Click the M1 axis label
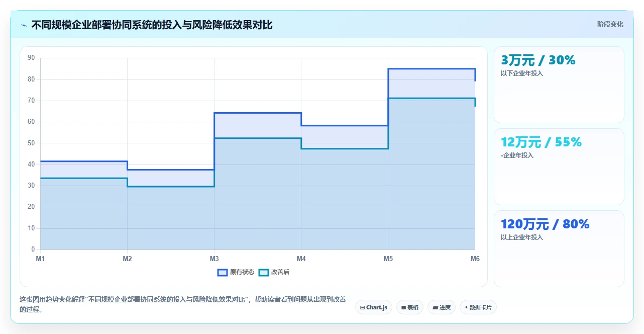644x334 pixels. click(x=40, y=259)
